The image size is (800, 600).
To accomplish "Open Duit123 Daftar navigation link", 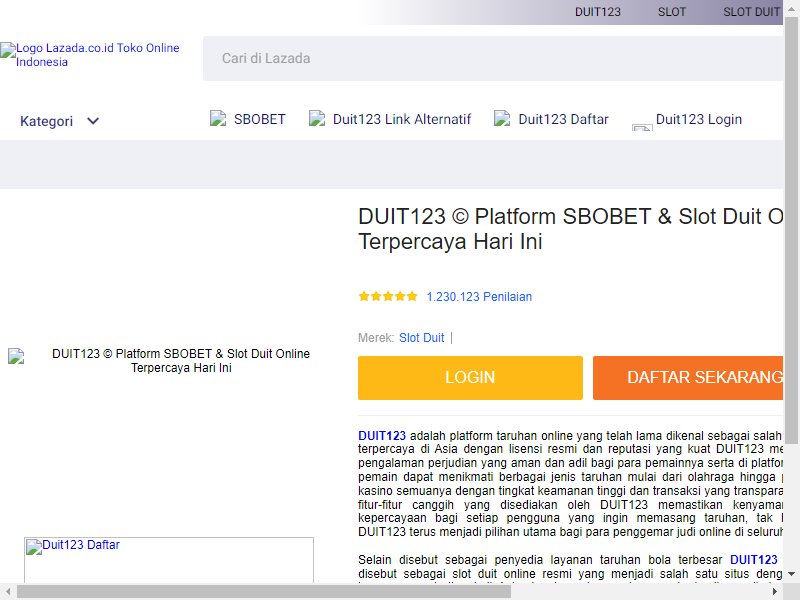I will [x=563, y=119].
